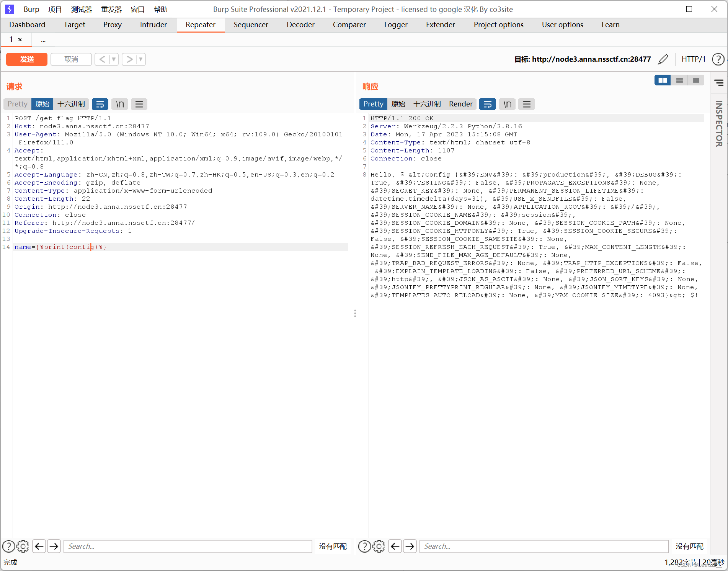Toggle non-printable \n chars in response pane

tap(507, 104)
